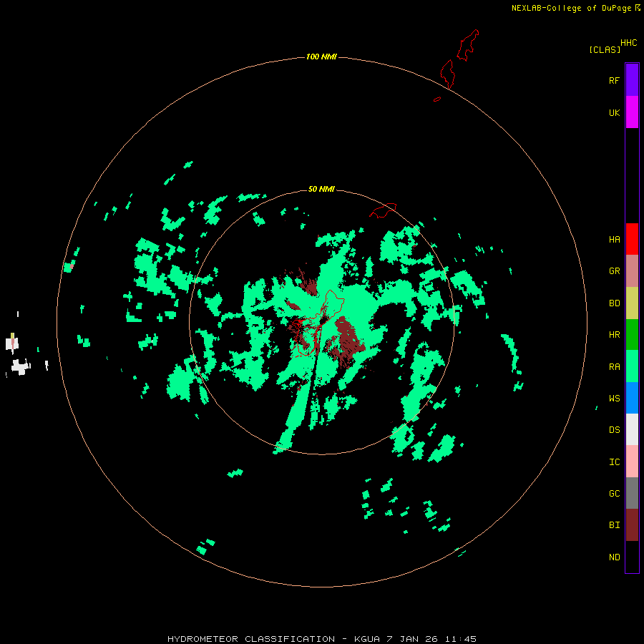Click the ND black legend swatch
644x644 pixels.
pos(632,557)
